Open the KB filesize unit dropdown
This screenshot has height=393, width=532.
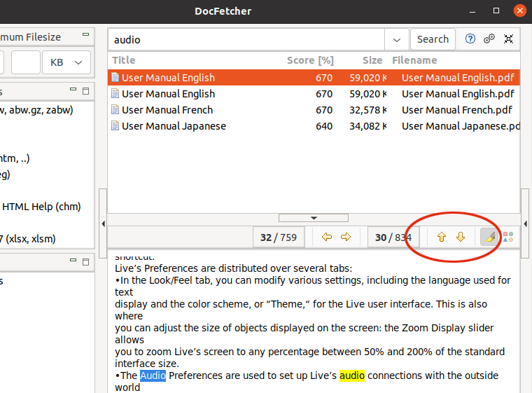pyautogui.click(x=66, y=62)
